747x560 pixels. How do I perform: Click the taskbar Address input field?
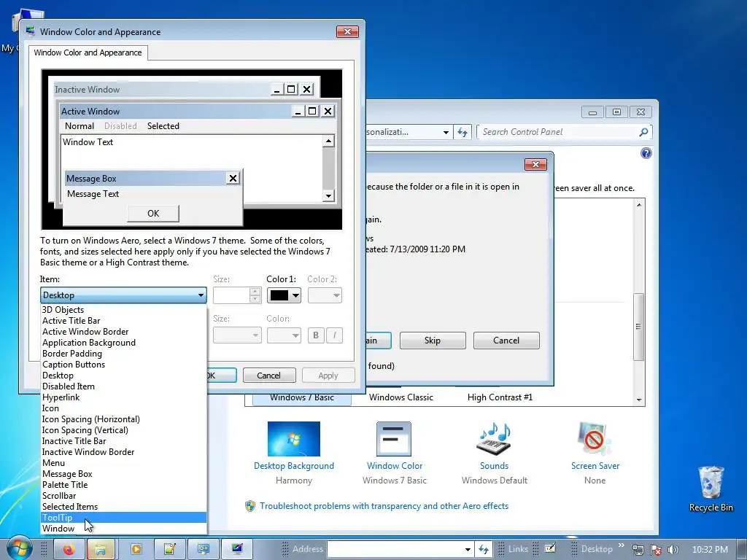point(395,549)
